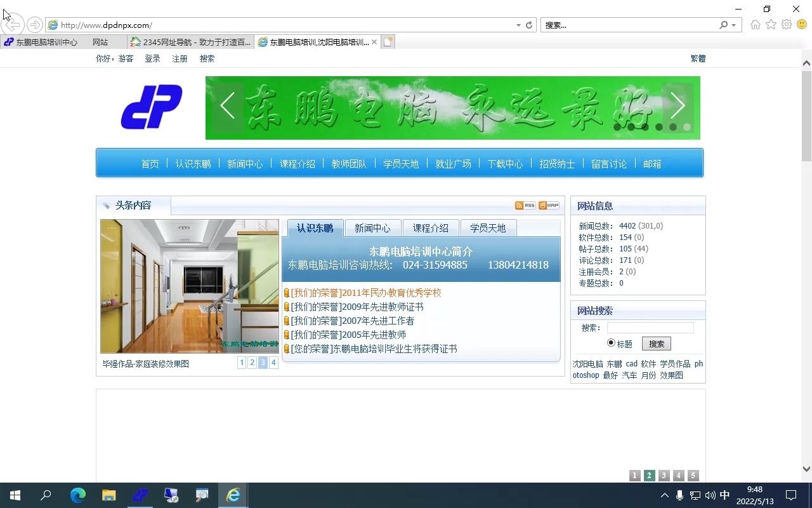
Task: Click the RSS feed icon
Action: (525, 205)
